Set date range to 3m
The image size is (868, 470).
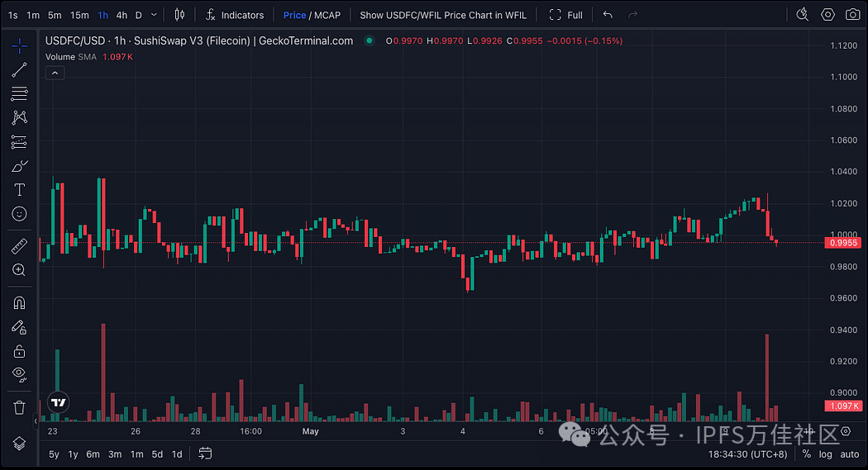(x=115, y=454)
